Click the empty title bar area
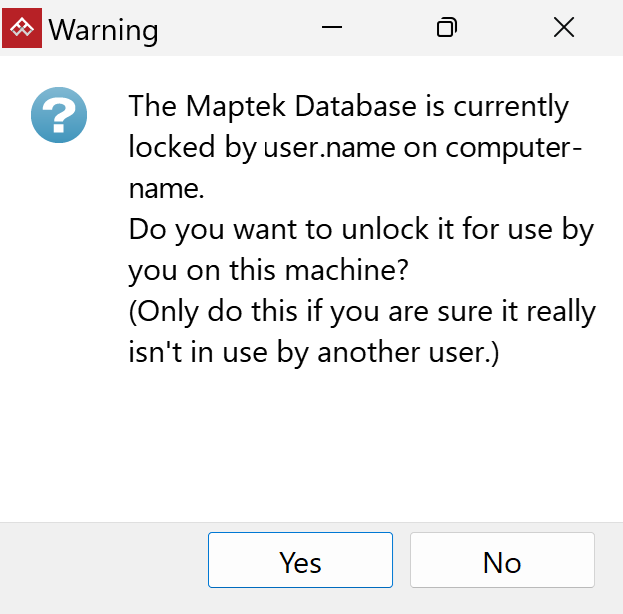 point(238,28)
